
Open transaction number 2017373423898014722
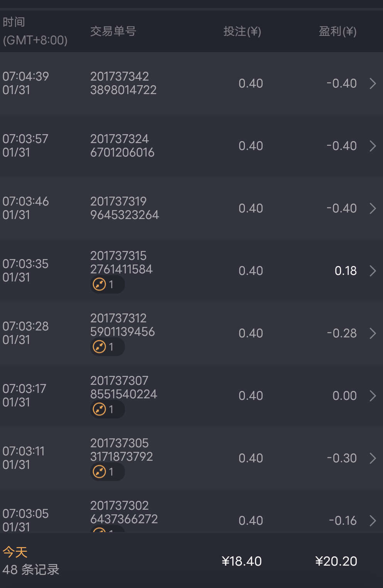pyautogui.click(x=123, y=83)
